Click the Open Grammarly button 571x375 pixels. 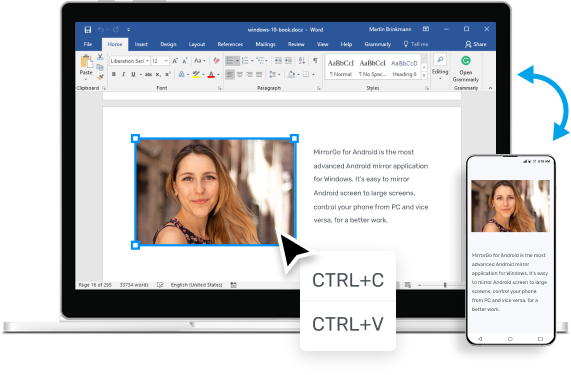pos(466,69)
